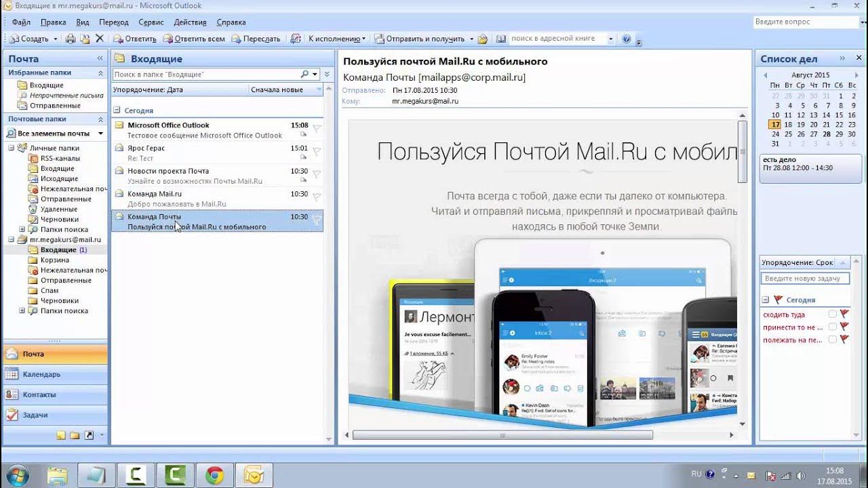Flag the Команда Mail.ru message
Image resolution: width=868 pixels, height=488 pixels.
(316, 197)
